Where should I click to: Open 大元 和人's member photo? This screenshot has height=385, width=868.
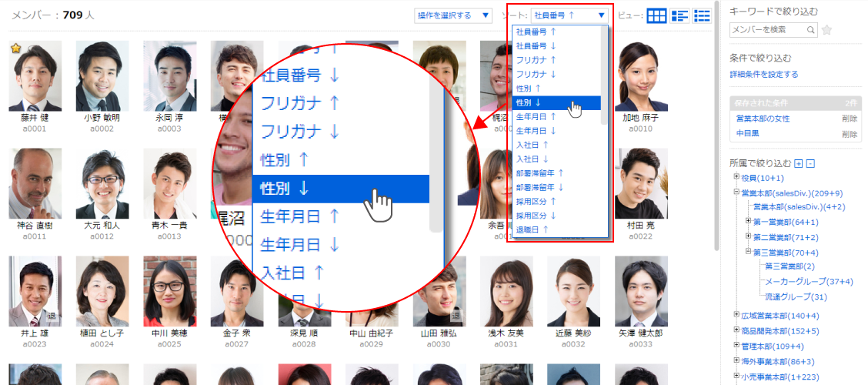pyautogui.click(x=102, y=183)
